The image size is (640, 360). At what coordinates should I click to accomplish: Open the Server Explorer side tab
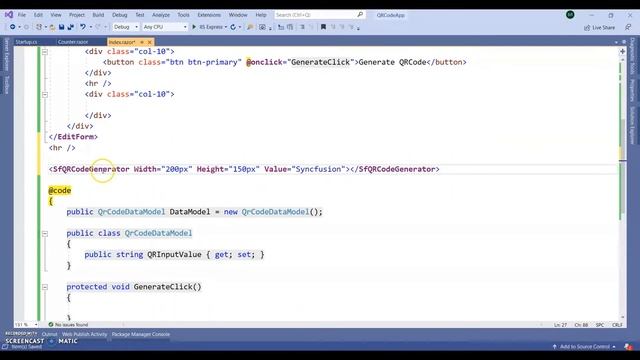point(7,54)
